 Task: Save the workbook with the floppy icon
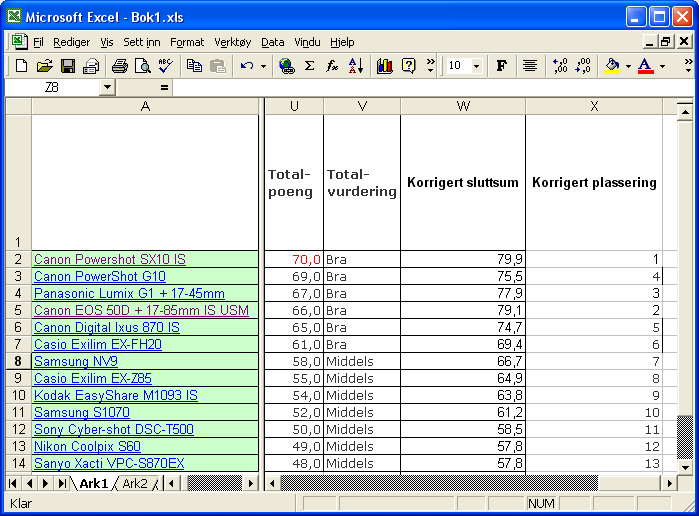coord(68,66)
